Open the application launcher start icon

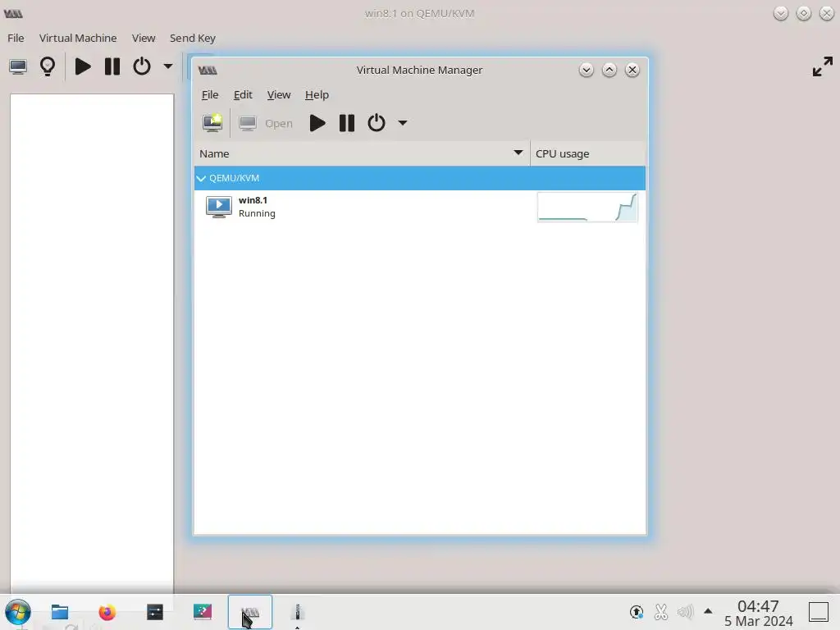(x=18, y=612)
